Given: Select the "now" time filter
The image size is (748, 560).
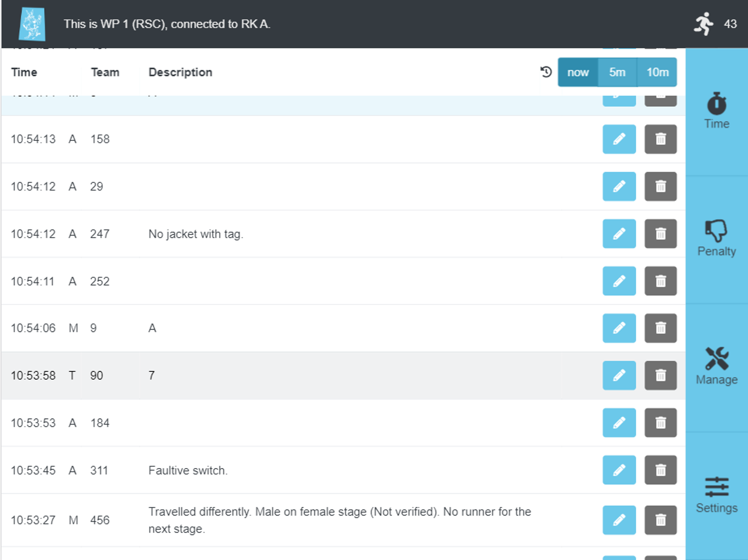Looking at the screenshot, I should click(577, 72).
